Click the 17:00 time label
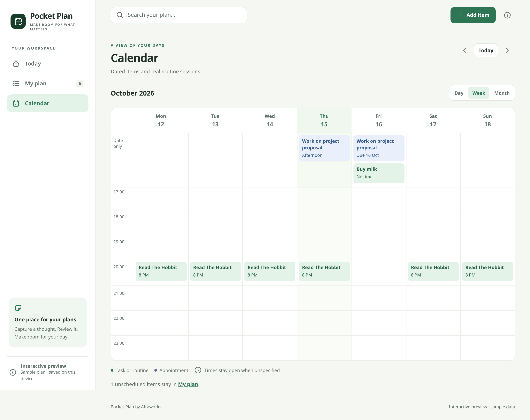Viewport: 530px width, 420px height. click(119, 192)
